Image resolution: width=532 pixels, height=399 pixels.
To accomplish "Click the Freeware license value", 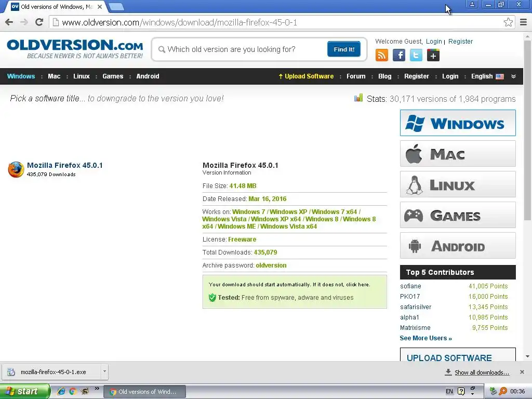I will coord(242,239).
